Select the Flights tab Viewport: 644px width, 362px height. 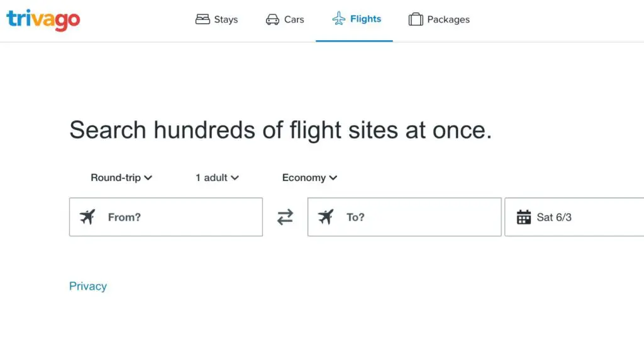point(356,19)
